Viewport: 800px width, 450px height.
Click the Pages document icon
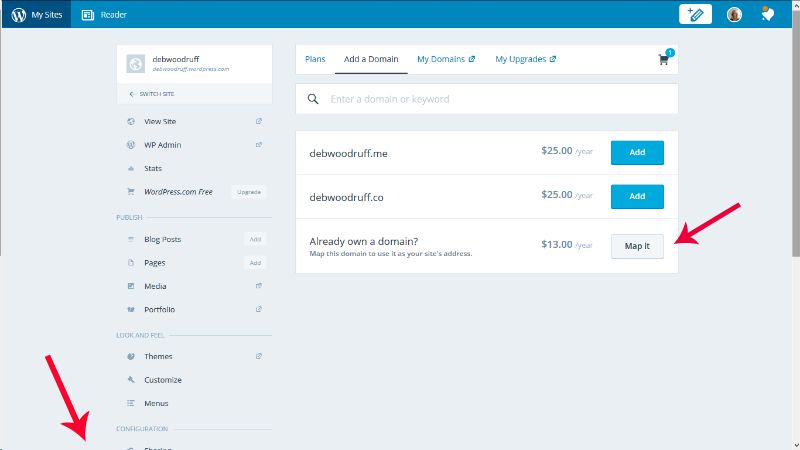pos(131,263)
